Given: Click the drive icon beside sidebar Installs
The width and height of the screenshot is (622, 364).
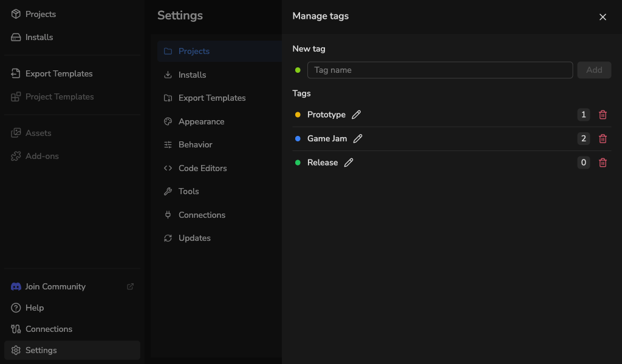Looking at the screenshot, I should [x=16, y=37].
